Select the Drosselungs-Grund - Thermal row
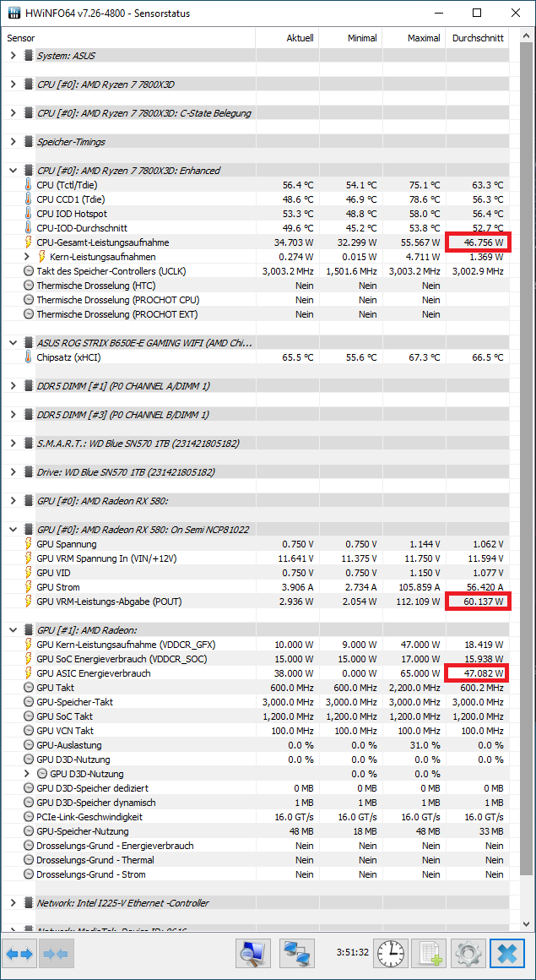The width and height of the screenshot is (536, 980). coord(256,860)
